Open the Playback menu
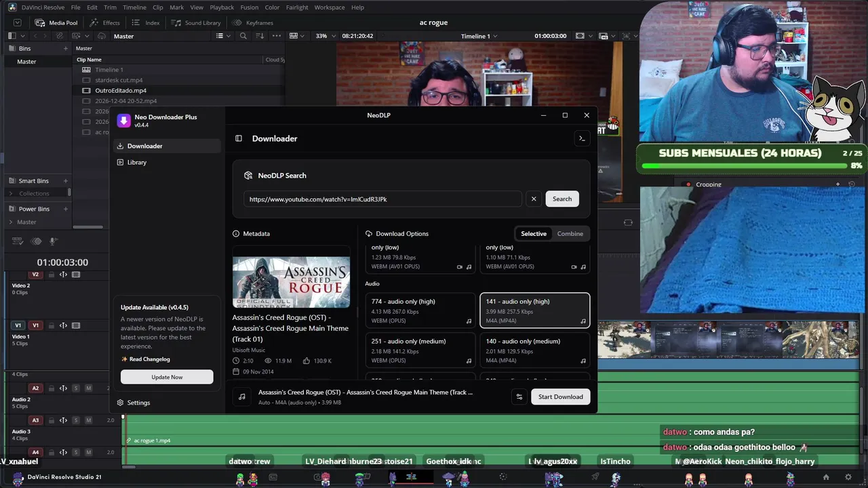This screenshot has height=488, width=868. pyautogui.click(x=222, y=7)
